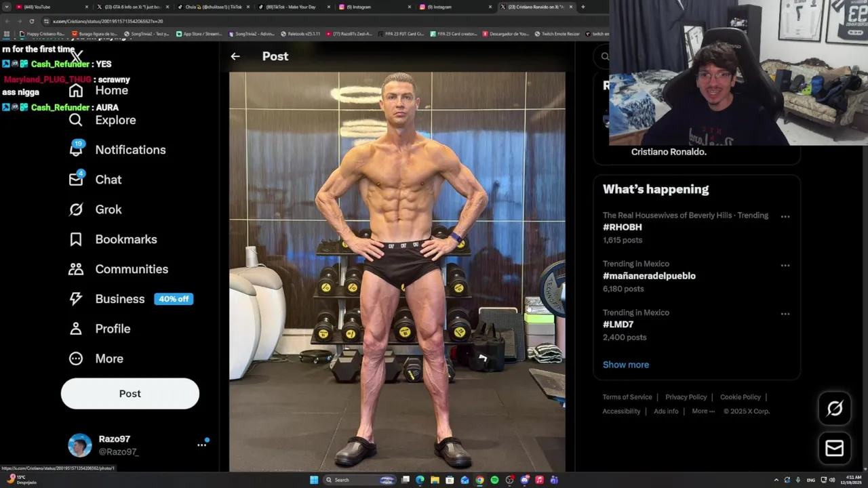Open the tab search dropdown arrow
The height and width of the screenshot is (488, 868).
(x=6, y=7)
